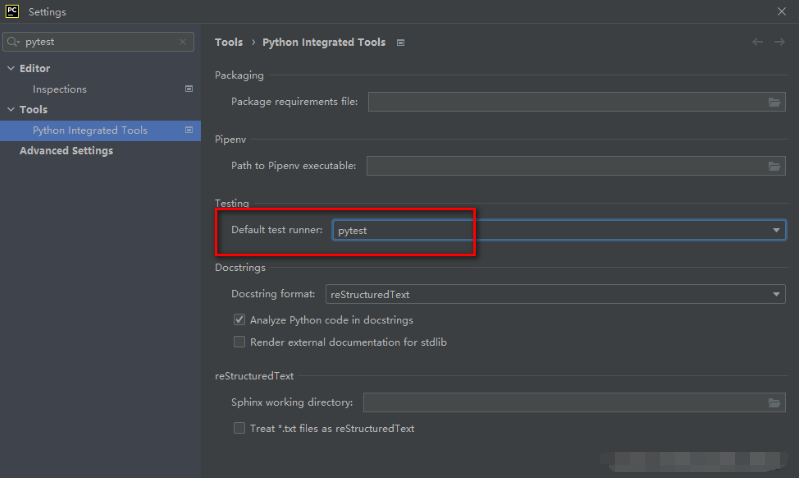Click the project-level icon beside Python Integrated Tools row

189,130
